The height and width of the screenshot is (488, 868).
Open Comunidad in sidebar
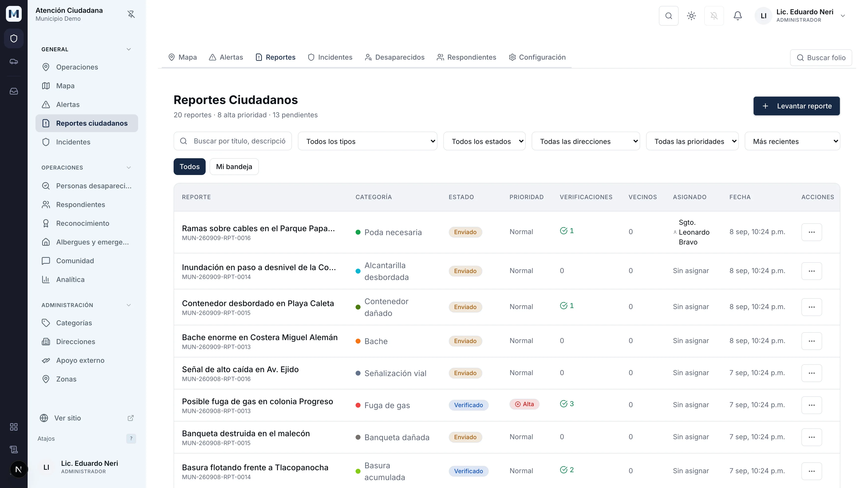coord(87,261)
